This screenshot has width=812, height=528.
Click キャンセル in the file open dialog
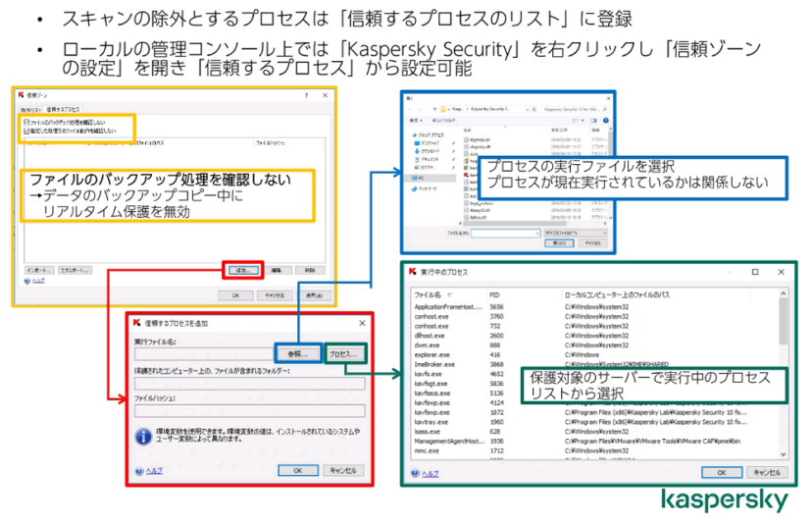point(592,243)
